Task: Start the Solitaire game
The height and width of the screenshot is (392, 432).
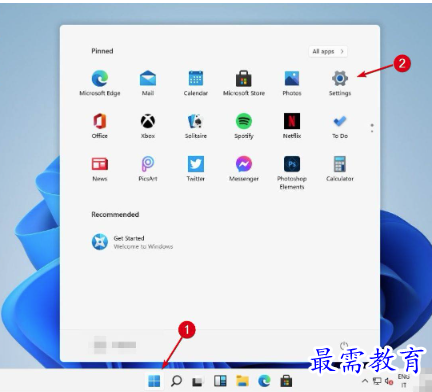Action: pos(196,126)
